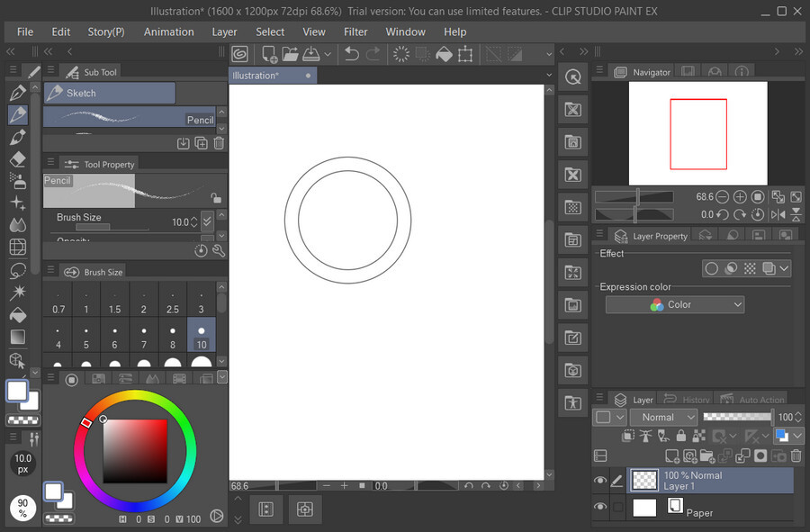Flip canvas horizontally in Navigator
The width and height of the screenshot is (810, 532).
tap(778, 214)
